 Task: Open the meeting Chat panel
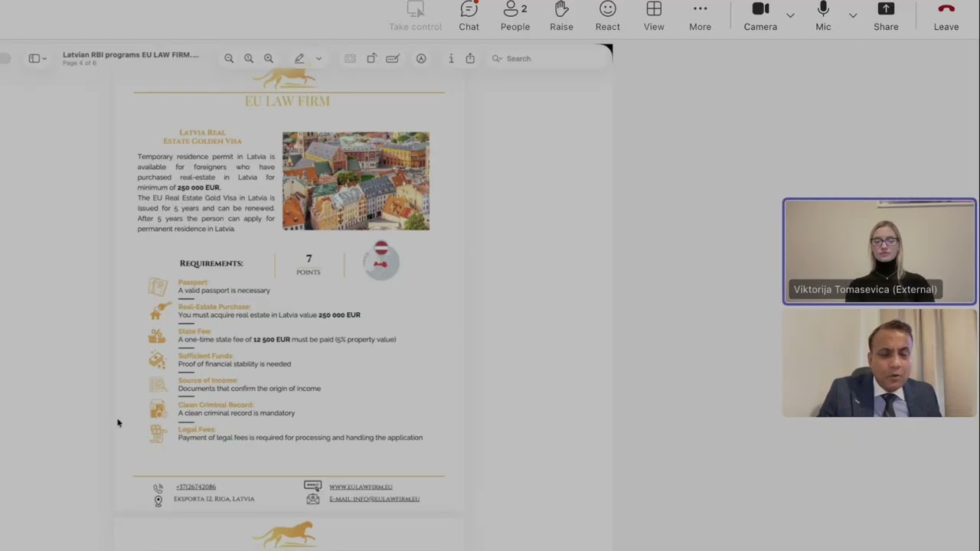tap(469, 17)
